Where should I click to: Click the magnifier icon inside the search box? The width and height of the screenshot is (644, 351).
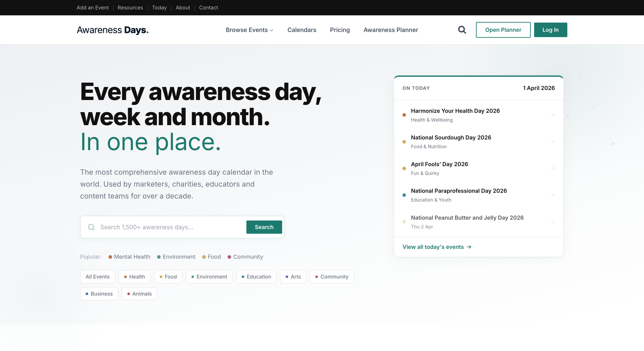point(91,227)
